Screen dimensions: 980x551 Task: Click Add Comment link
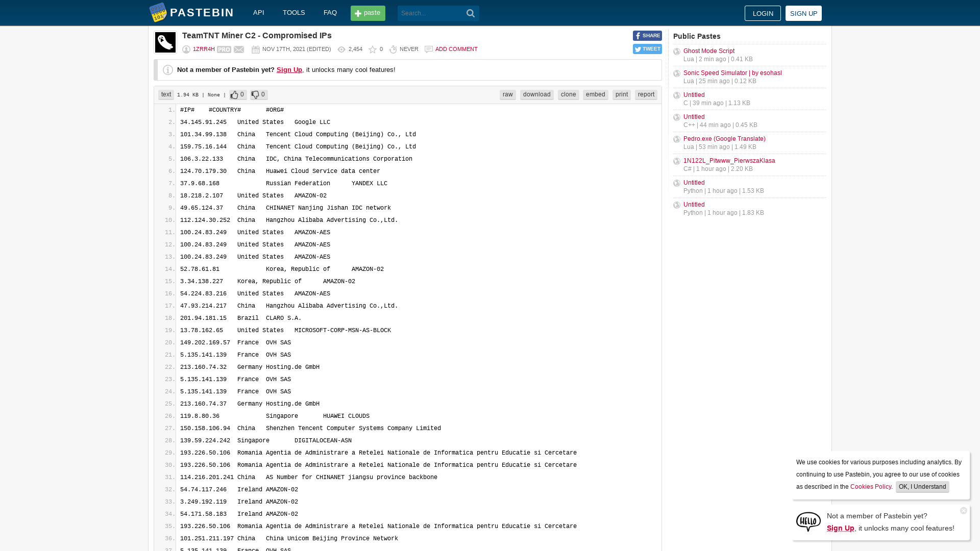click(x=456, y=49)
